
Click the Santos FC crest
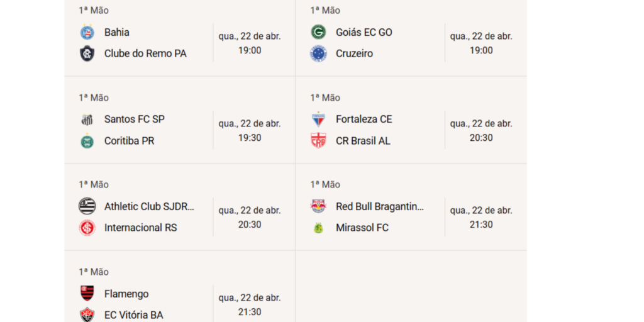click(87, 119)
